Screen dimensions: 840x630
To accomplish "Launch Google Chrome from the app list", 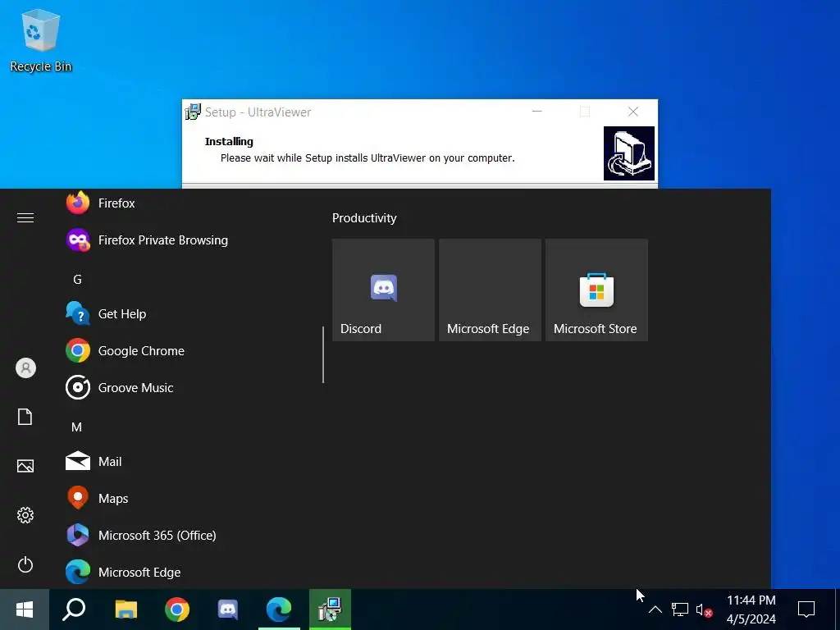I will [x=185, y=351].
